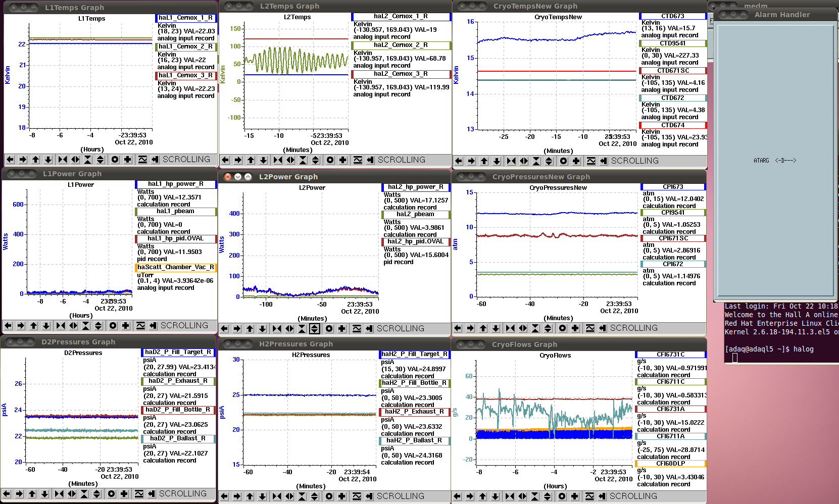839x504 pixels.
Task: Pan down arrow in L2Temps Graph toolbar
Action: [263, 160]
